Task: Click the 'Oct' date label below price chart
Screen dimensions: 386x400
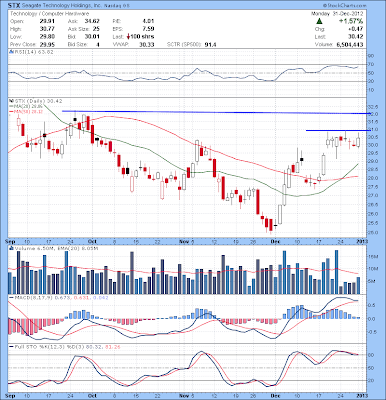Action: click(93, 241)
